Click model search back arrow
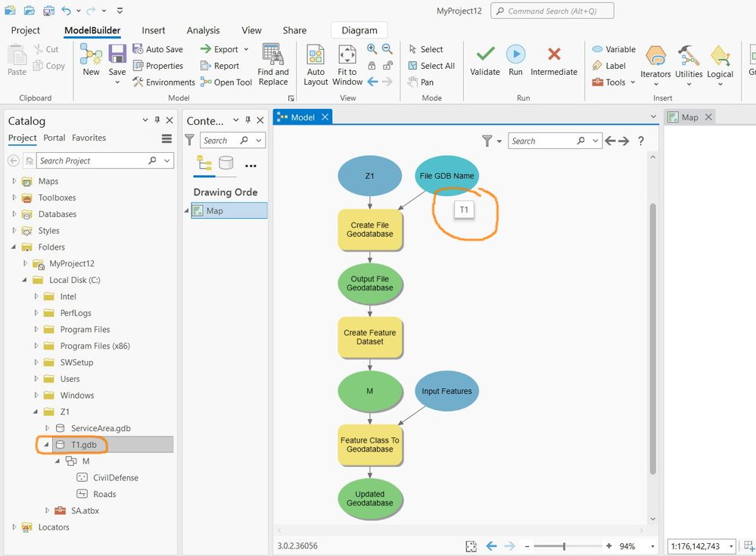This screenshot has width=756, height=556. [611, 141]
